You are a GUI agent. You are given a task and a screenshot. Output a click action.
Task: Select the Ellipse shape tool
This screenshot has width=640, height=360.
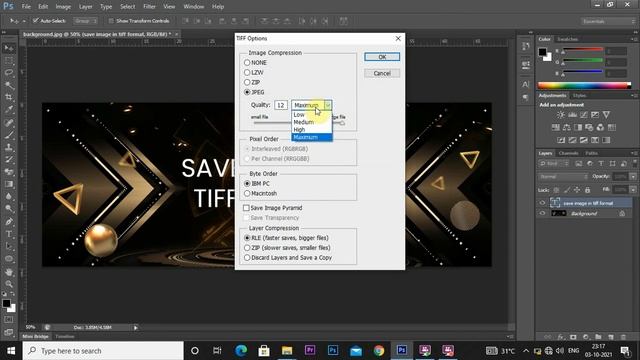tap(9, 259)
